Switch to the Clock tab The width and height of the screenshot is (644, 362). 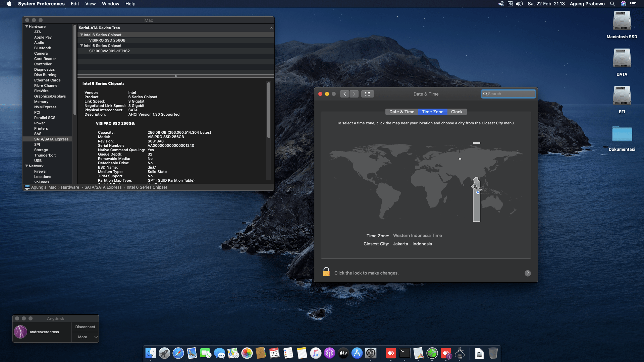click(x=457, y=112)
